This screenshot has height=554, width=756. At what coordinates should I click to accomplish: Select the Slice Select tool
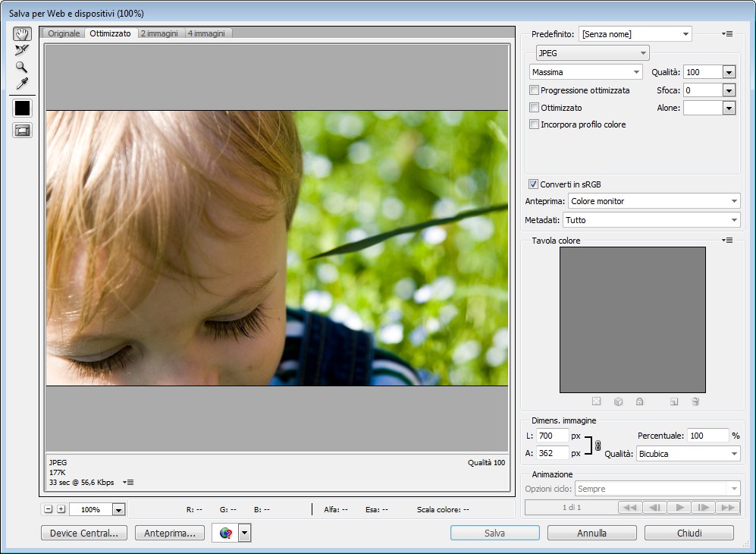pos(22,50)
